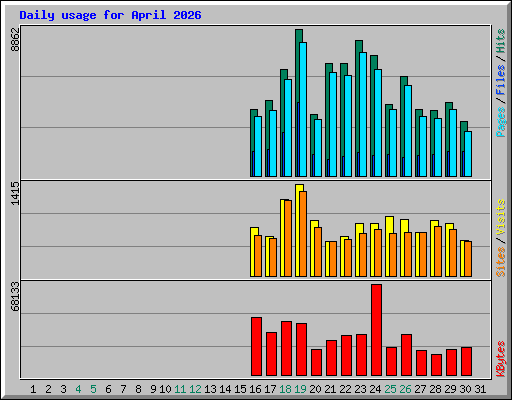Click day label 27 on the axis
Image resolution: width=512 pixels, height=400 pixels.
coord(420,389)
